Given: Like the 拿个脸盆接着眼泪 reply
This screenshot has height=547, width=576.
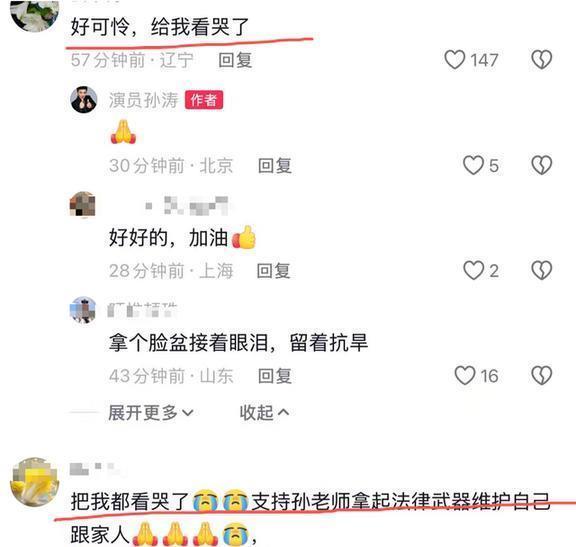Looking at the screenshot, I should [x=465, y=375].
